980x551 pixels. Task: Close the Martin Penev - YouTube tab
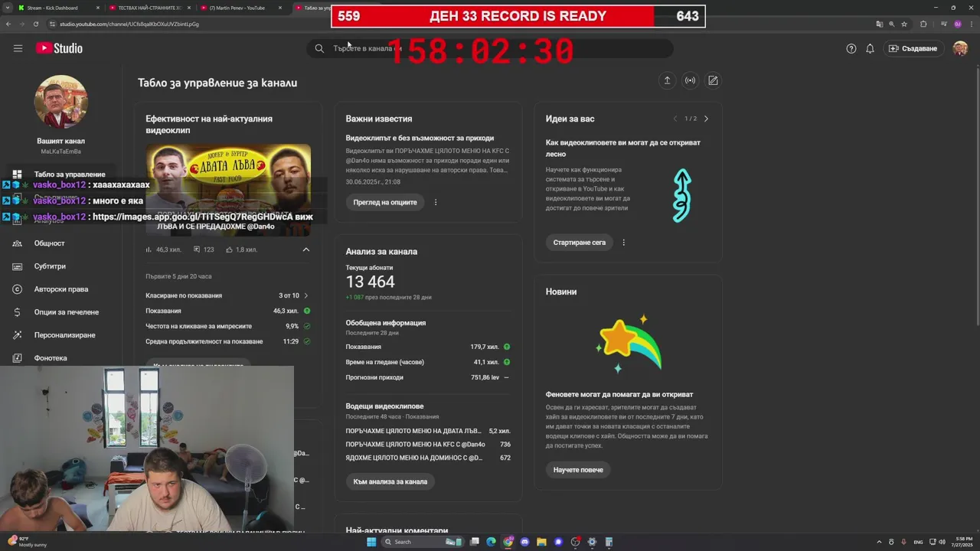[x=279, y=8]
